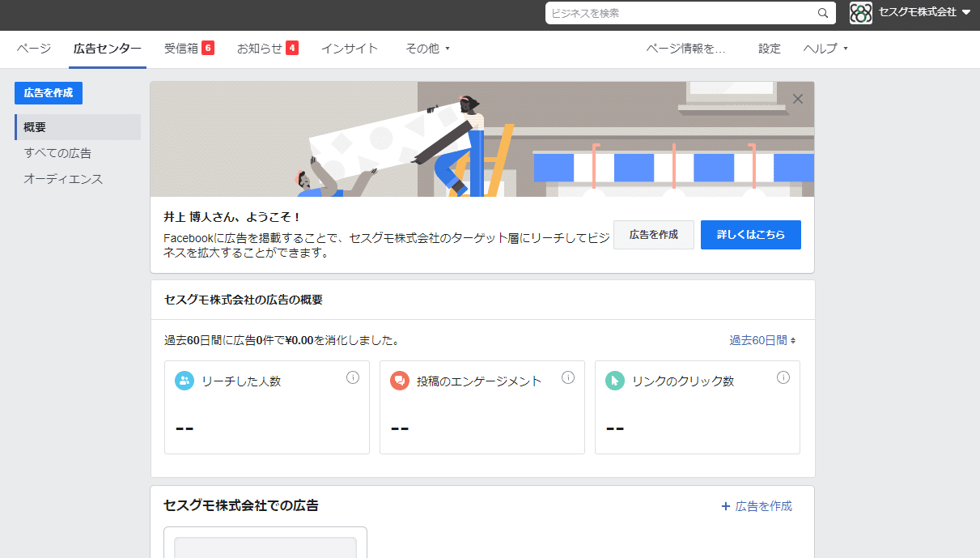Screen dimensions: 980x558
Task: Click the リンクのクリック数 cursor icon
Action: tap(615, 381)
